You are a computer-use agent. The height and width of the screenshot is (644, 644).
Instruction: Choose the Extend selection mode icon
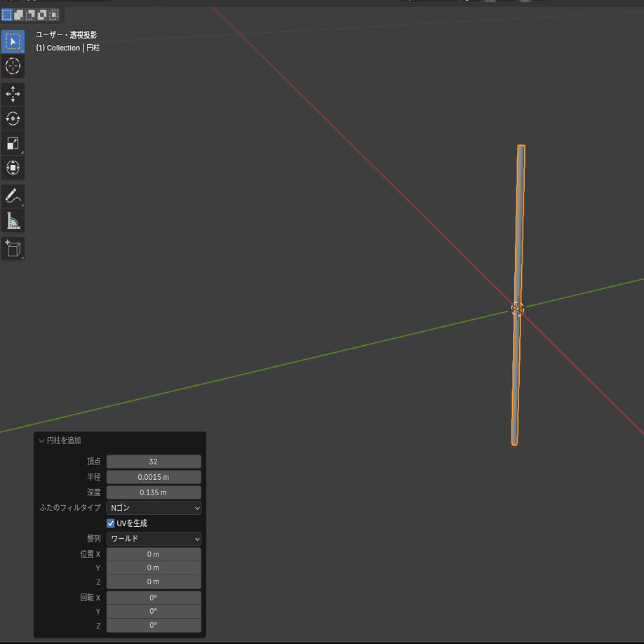coord(18,15)
